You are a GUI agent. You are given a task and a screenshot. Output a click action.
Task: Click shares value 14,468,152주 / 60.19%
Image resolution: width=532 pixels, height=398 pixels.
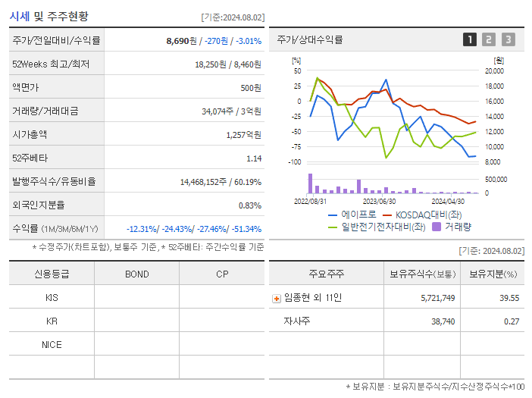point(221,182)
